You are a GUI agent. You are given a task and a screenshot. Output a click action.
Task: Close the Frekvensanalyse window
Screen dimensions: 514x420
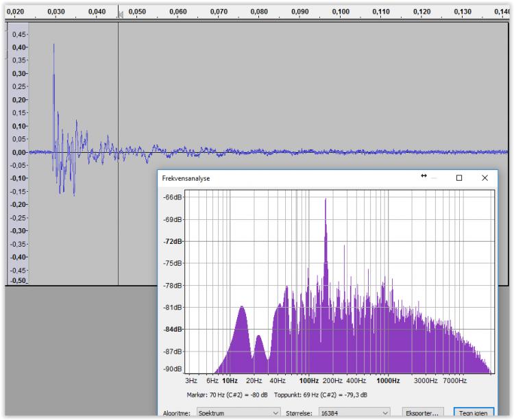(x=485, y=177)
